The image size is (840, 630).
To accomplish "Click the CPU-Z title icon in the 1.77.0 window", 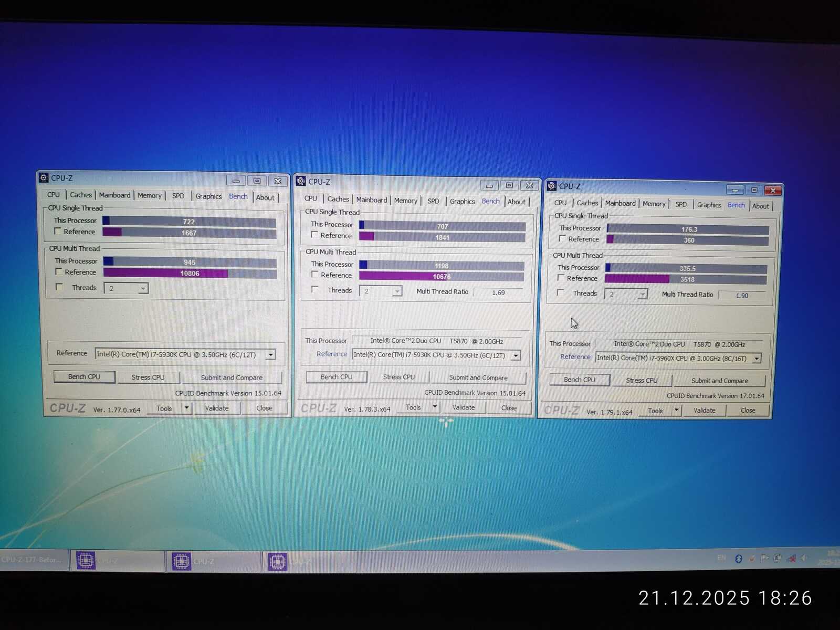I will (44, 177).
